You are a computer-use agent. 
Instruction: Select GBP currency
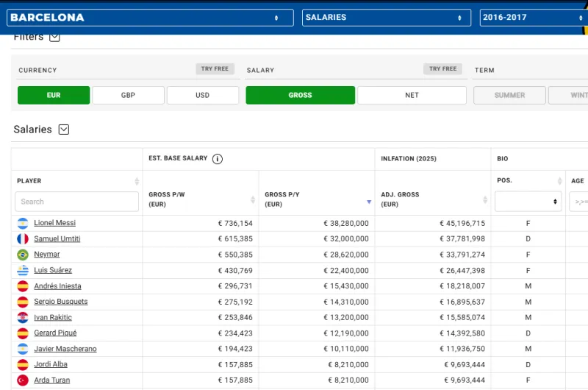point(128,96)
